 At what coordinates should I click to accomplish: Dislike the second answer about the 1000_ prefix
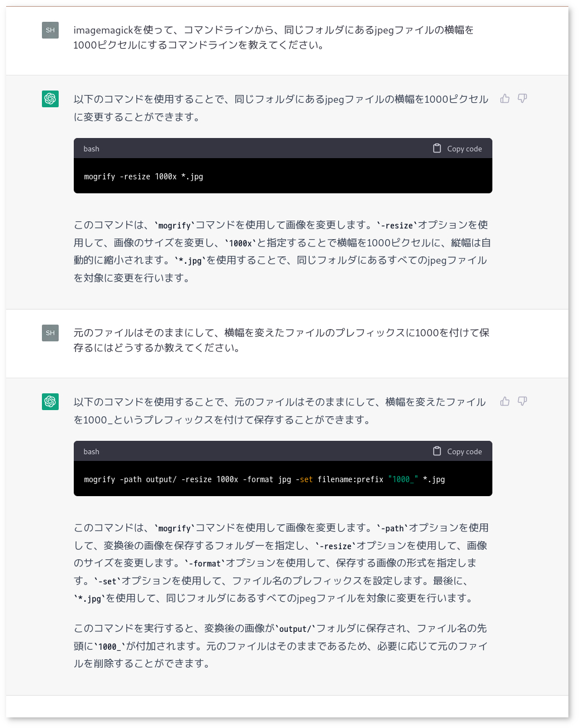pos(522,402)
